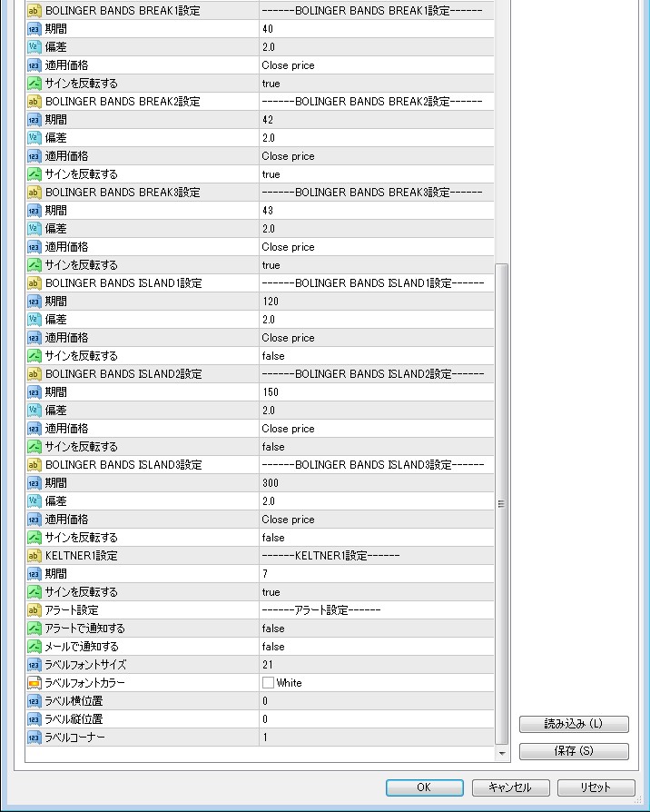
Task: Select 'Close price' value under ISLAND1 section
Action: click(289, 338)
